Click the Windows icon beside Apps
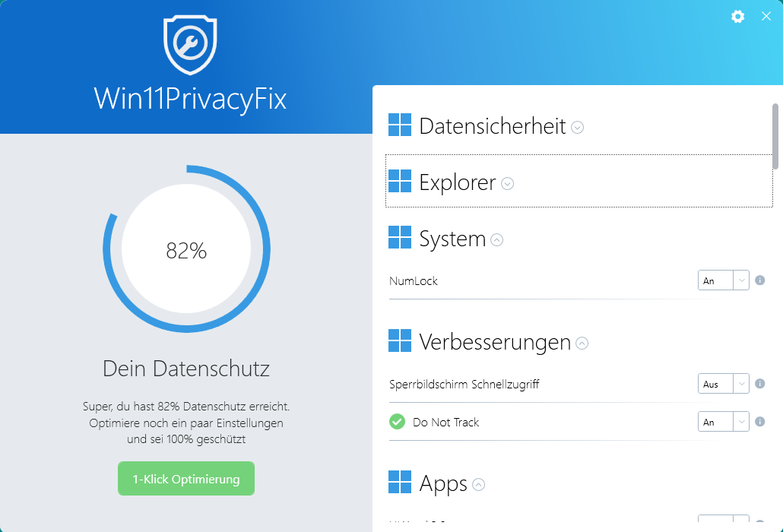 pyautogui.click(x=400, y=482)
